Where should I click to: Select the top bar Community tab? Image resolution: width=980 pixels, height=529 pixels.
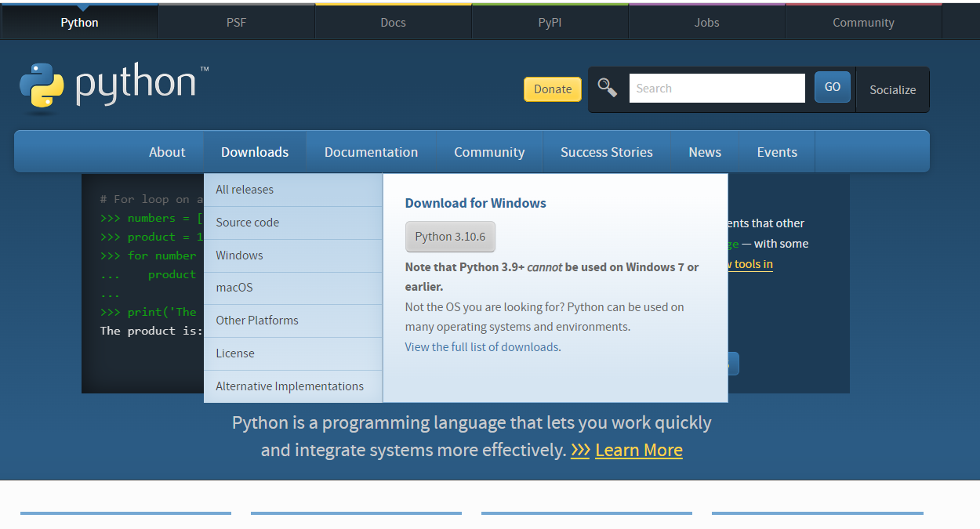click(863, 22)
